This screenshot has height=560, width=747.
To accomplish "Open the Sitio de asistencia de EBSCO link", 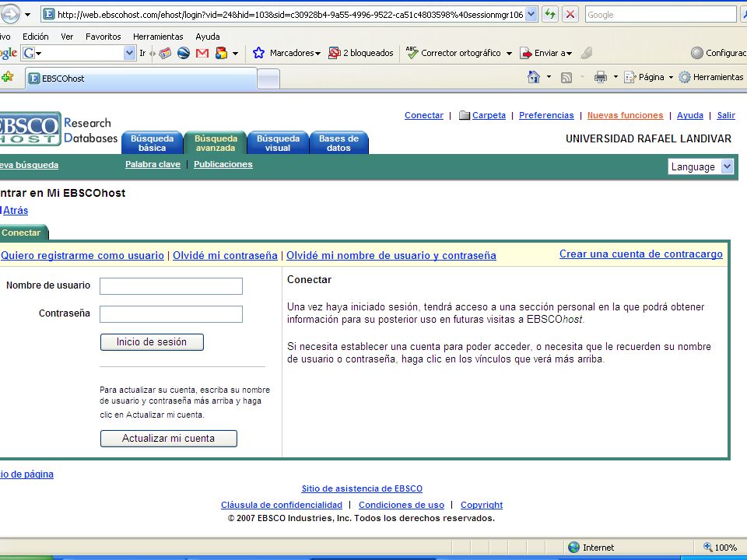I will 362,488.
